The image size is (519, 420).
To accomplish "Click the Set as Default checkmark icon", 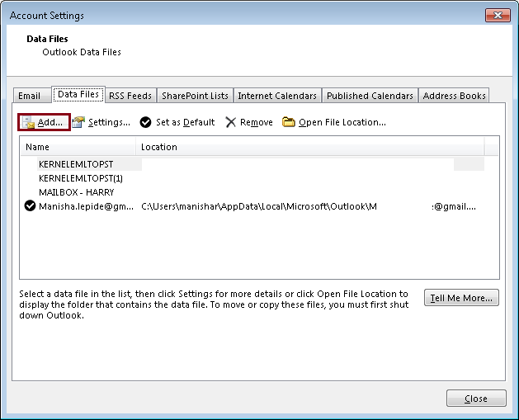I will tap(145, 122).
